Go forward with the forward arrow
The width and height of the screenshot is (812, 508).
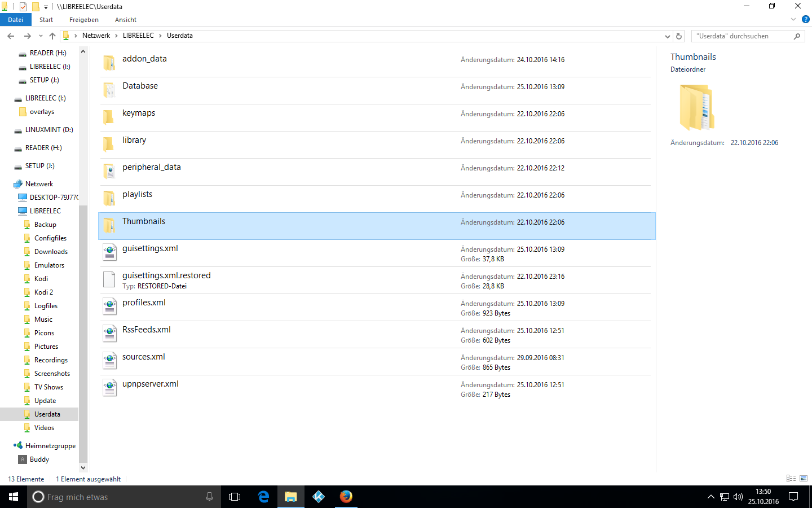click(x=28, y=36)
